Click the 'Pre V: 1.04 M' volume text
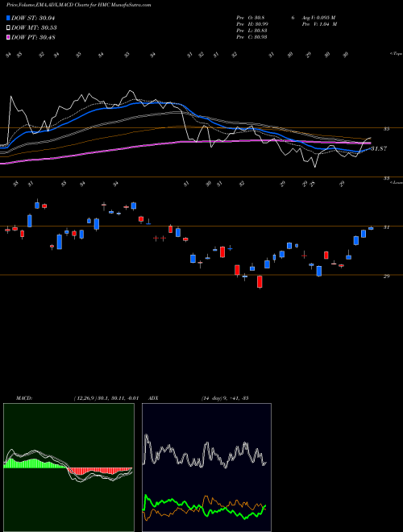 318,24
